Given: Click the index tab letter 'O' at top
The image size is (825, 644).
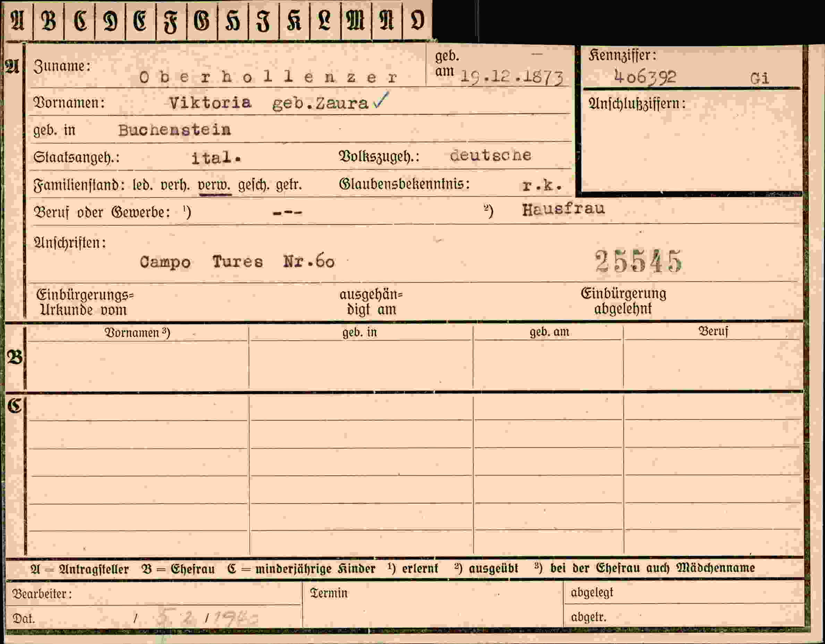Looking at the screenshot, I should (417, 20).
